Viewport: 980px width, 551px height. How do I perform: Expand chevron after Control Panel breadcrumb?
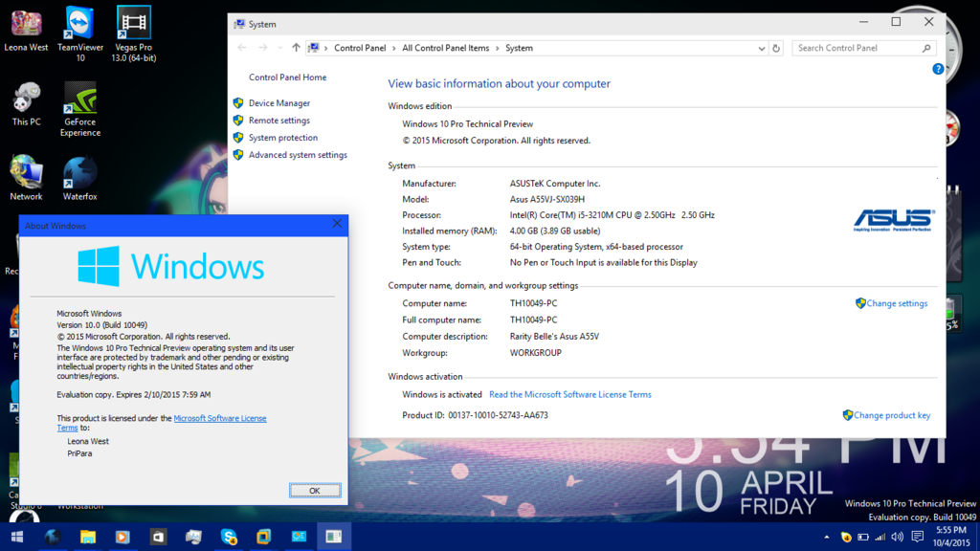(393, 48)
